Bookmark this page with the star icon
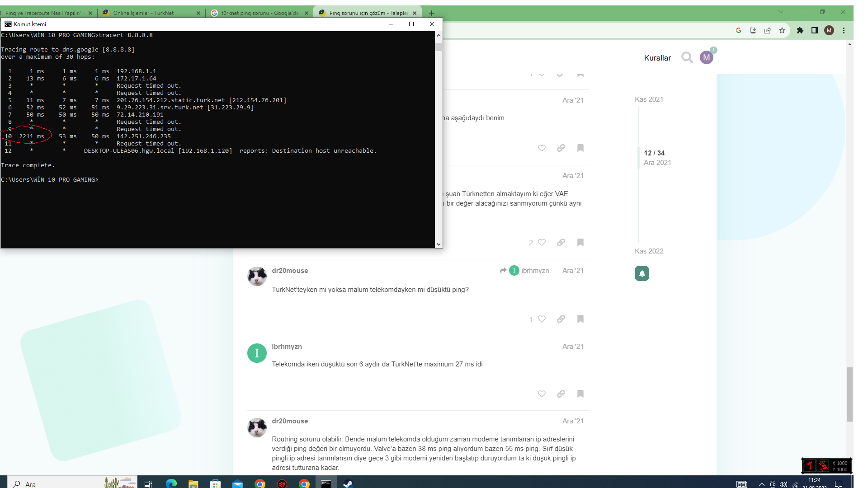The width and height of the screenshot is (868, 488). (782, 30)
